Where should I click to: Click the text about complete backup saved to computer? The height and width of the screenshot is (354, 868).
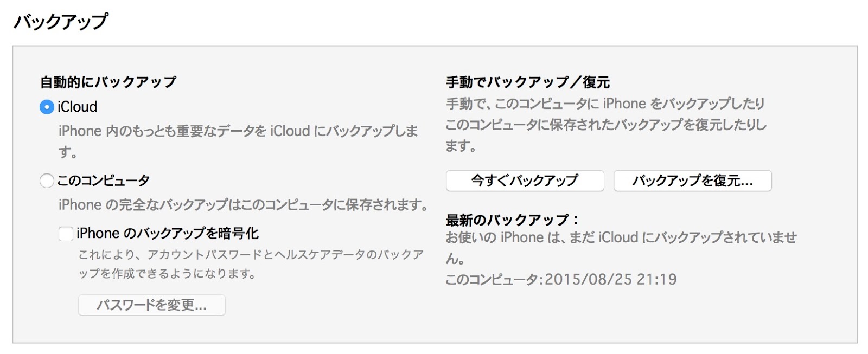[243, 205]
